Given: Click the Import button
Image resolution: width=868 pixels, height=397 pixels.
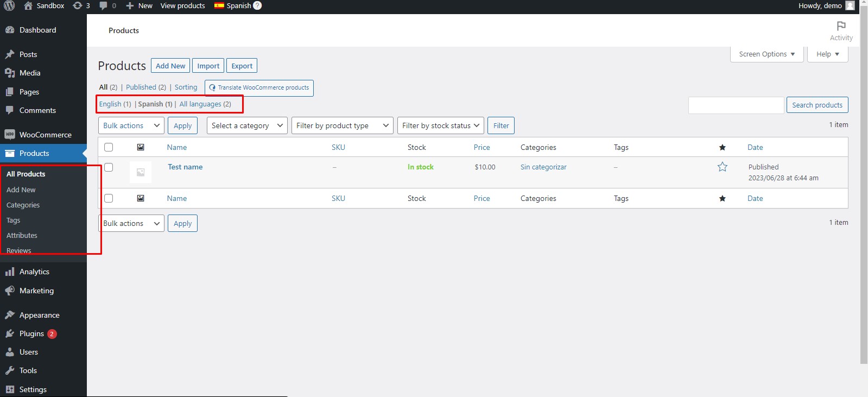Looking at the screenshot, I should (208, 66).
